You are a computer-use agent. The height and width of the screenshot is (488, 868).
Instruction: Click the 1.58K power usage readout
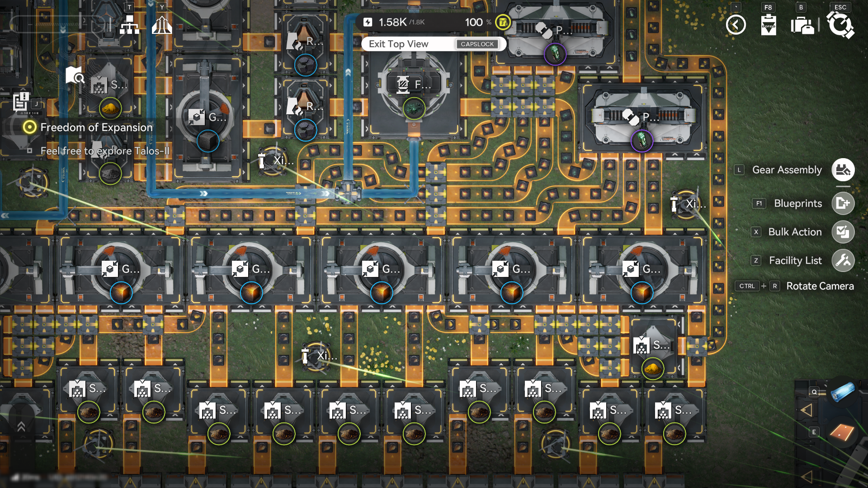pyautogui.click(x=393, y=22)
